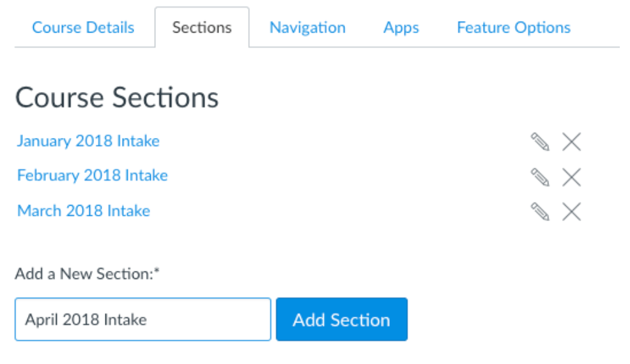Click the edit pencil beside March 2018 Intake
The height and width of the screenshot is (364, 630).
pos(540,212)
